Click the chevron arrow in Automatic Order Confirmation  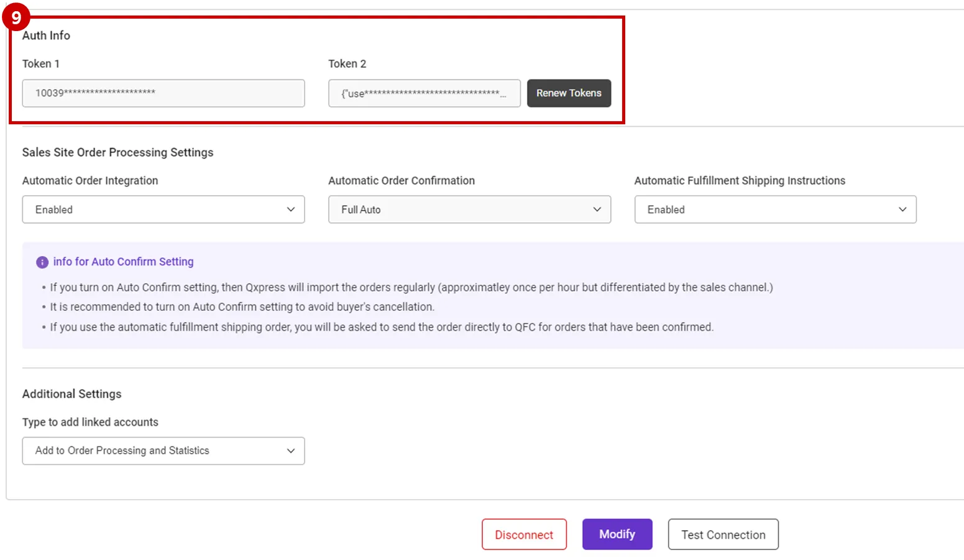[x=597, y=209]
